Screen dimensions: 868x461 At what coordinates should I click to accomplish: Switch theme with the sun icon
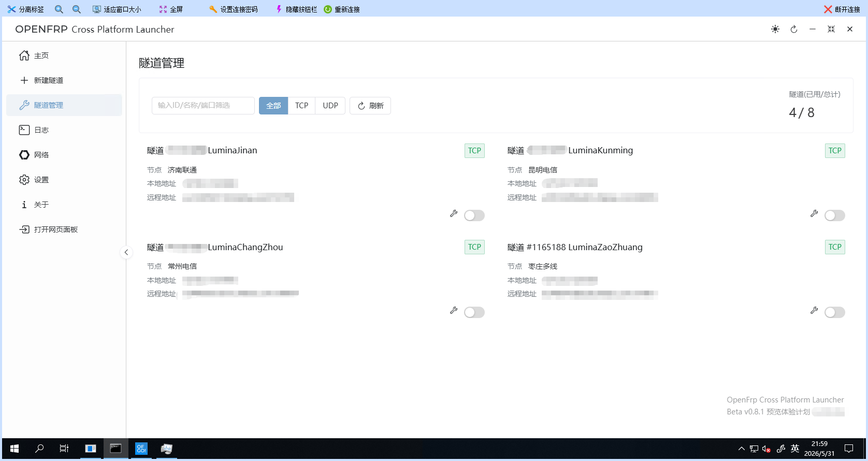click(x=775, y=29)
